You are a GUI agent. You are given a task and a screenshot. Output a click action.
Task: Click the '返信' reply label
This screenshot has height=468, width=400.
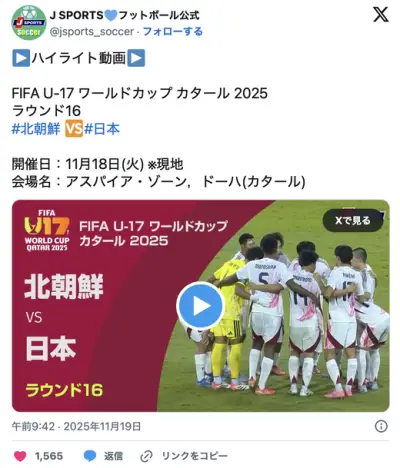pos(113,456)
